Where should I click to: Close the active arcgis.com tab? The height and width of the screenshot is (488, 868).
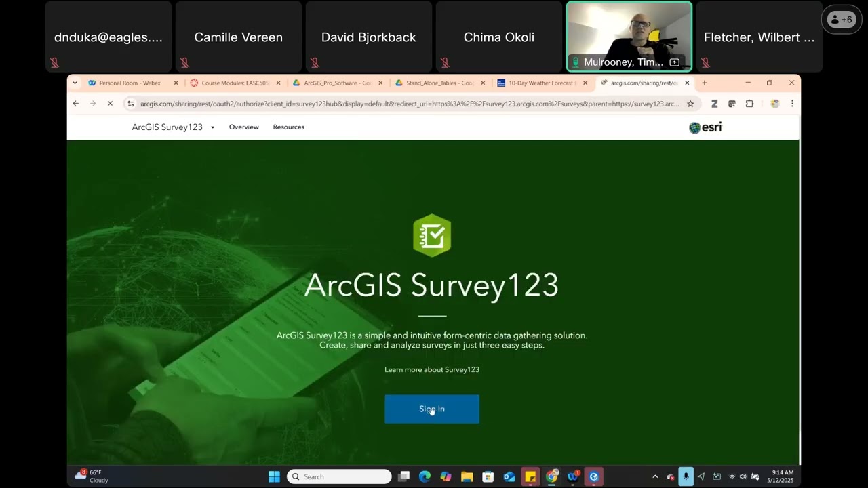click(x=687, y=83)
